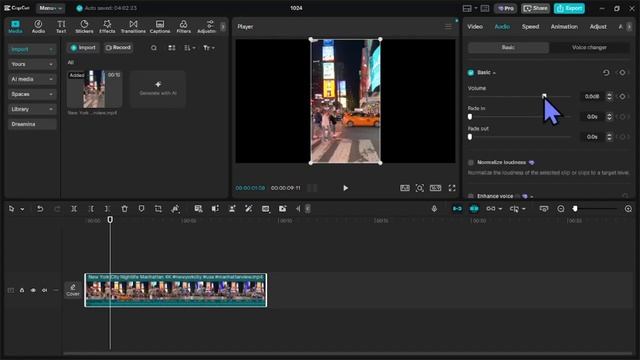Toggle the main magnet snapping button
The image size is (640, 360).
[x=457, y=209]
